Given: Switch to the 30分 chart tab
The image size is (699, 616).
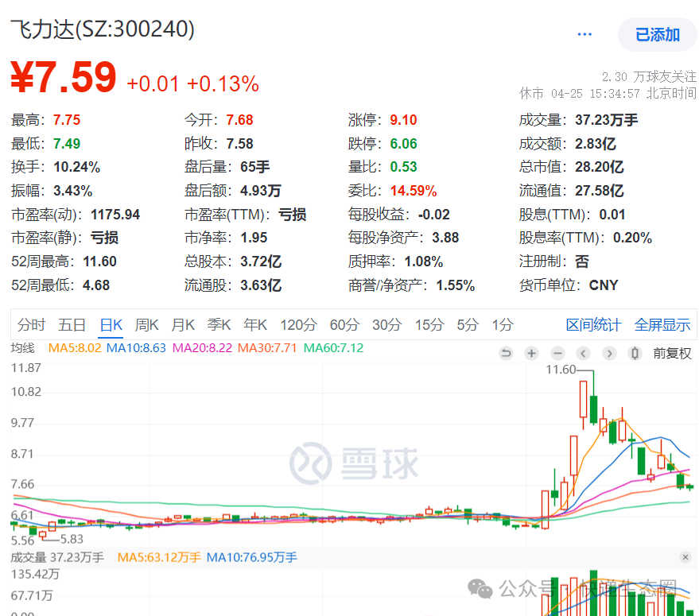Looking at the screenshot, I should 387,325.
